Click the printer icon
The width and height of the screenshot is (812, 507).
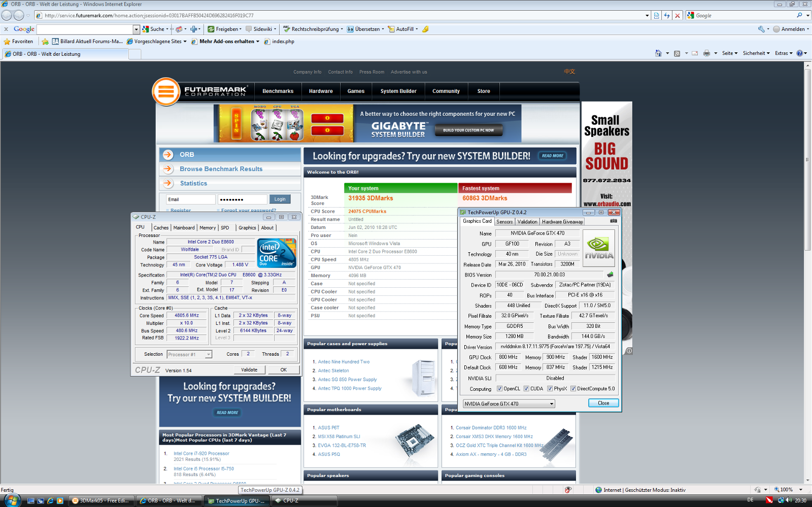[x=706, y=53]
